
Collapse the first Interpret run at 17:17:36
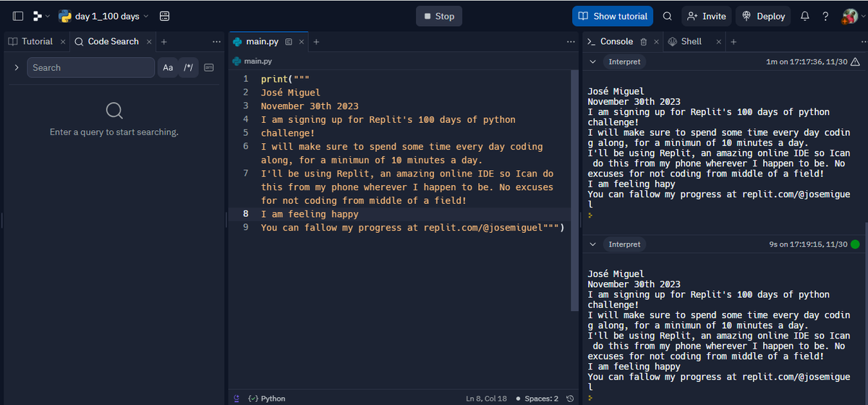point(593,61)
